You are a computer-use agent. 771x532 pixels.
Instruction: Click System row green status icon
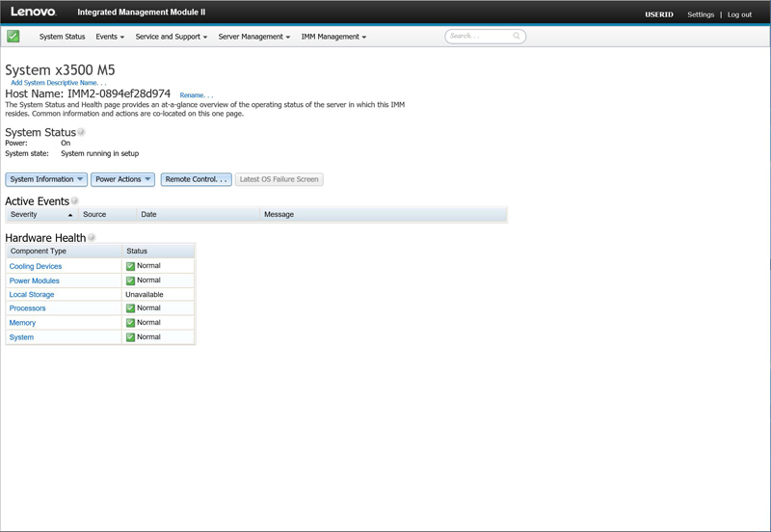pyautogui.click(x=130, y=337)
